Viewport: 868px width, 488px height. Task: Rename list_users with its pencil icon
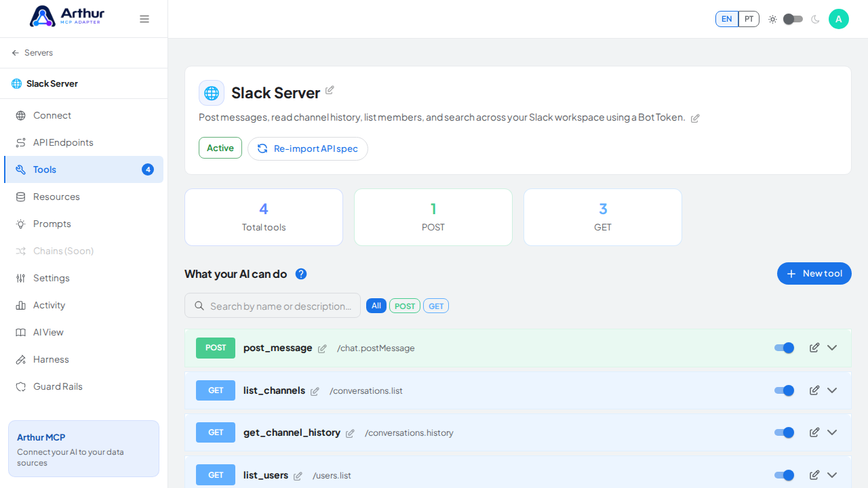298,476
